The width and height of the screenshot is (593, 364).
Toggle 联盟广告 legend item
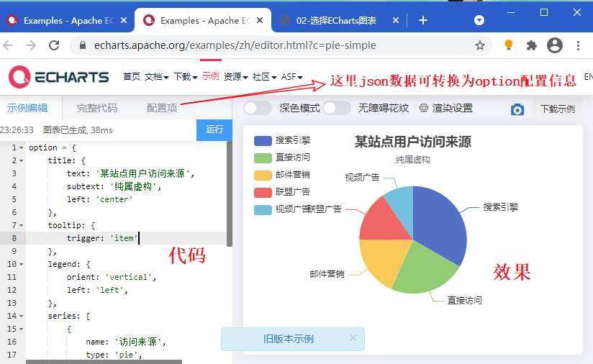pyautogui.click(x=282, y=192)
